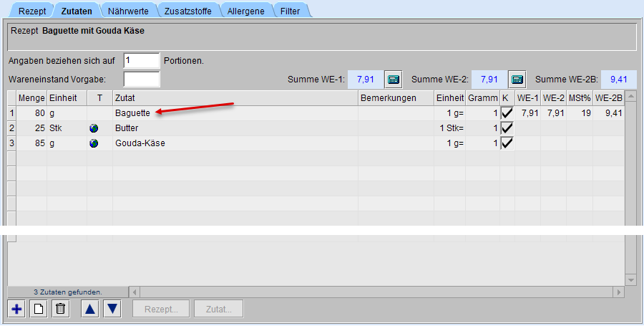The height and width of the screenshot is (326, 644).
Task: Click horizontal scrollbar left arrow
Action: tap(135, 292)
